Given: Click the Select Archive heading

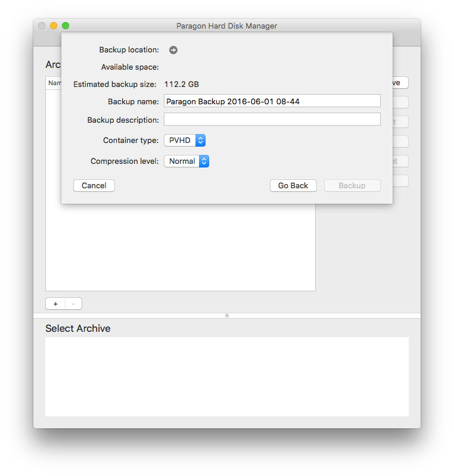Looking at the screenshot, I should pyautogui.click(x=77, y=328).
